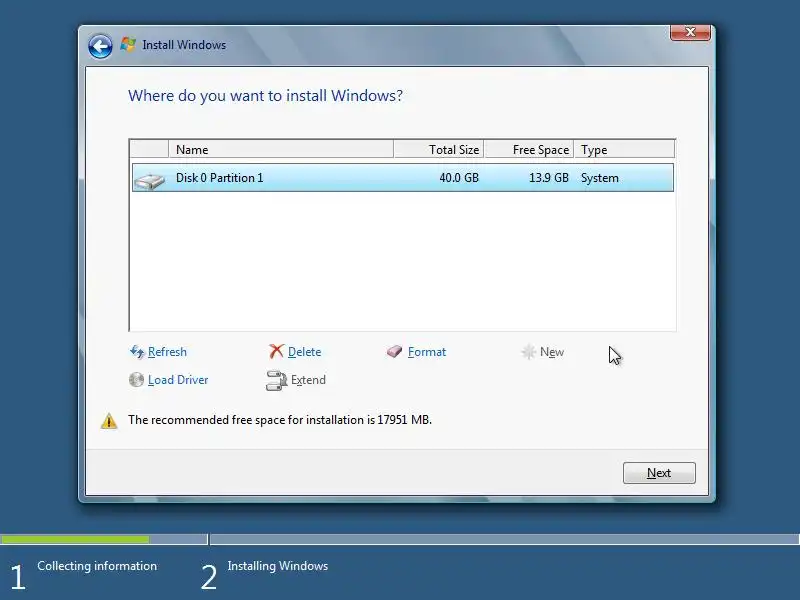Sort by the Name column header

pyautogui.click(x=281, y=149)
